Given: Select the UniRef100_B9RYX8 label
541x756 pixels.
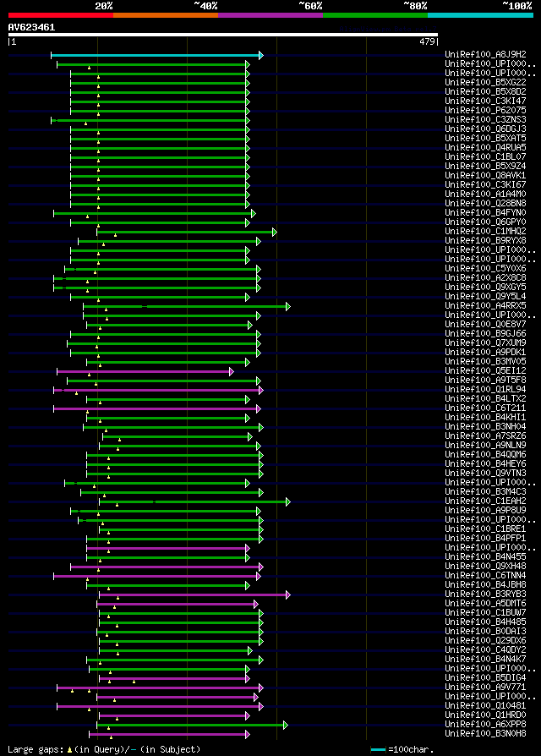Looking at the screenshot, I should [x=485, y=241].
